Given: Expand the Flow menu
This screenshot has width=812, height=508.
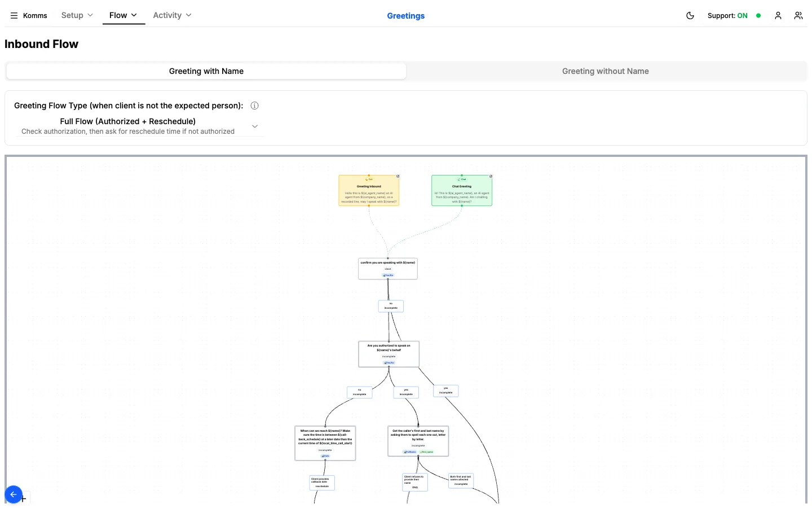Looking at the screenshot, I should point(123,15).
